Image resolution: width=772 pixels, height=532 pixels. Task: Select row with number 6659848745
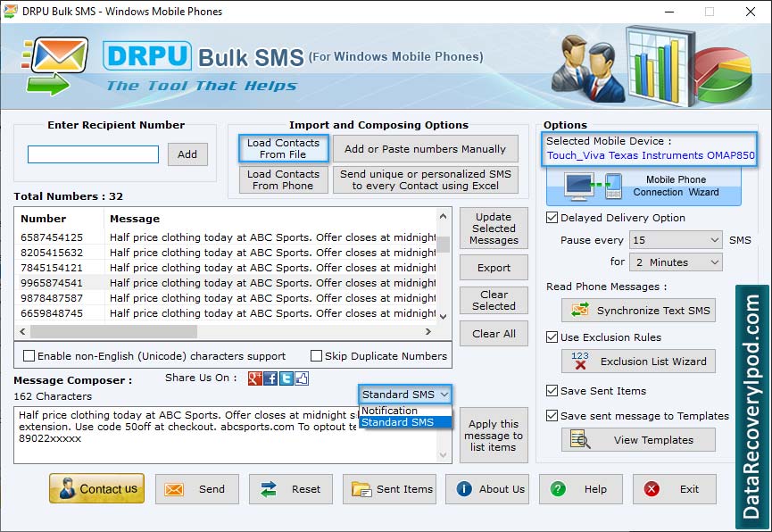click(228, 313)
